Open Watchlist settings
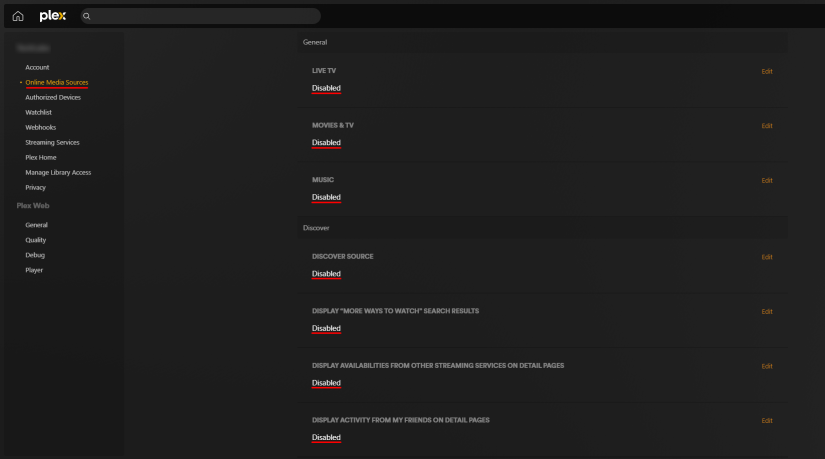 (x=38, y=113)
